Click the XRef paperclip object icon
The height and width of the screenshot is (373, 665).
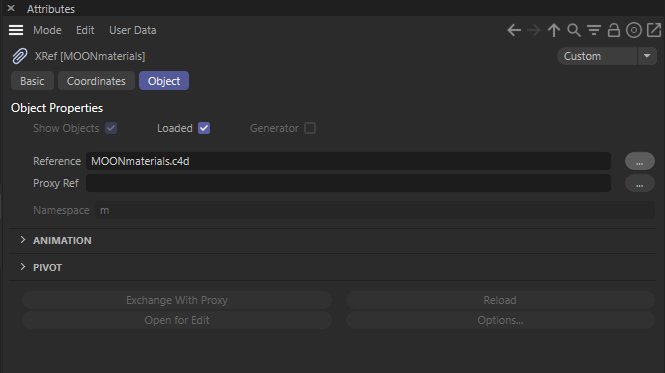(x=20, y=56)
